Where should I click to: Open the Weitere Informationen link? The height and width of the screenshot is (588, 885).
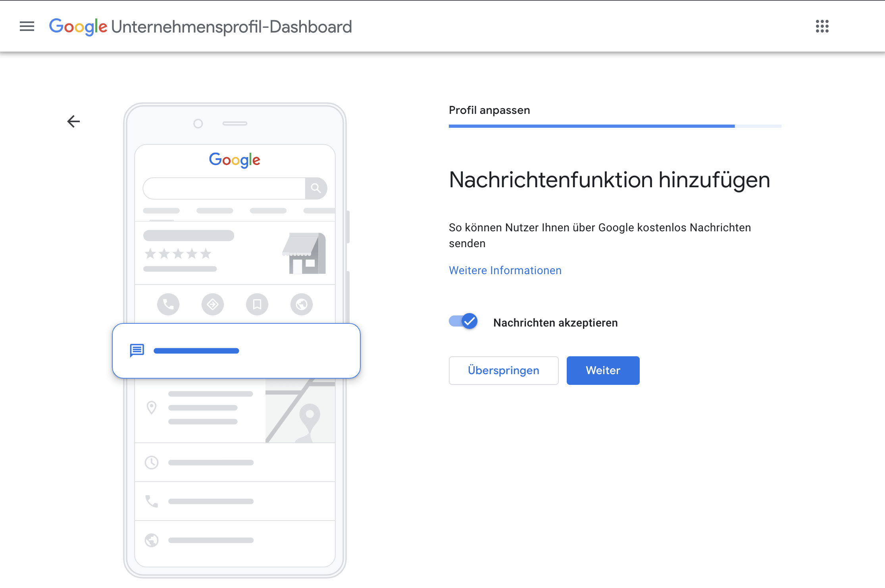point(505,270)
